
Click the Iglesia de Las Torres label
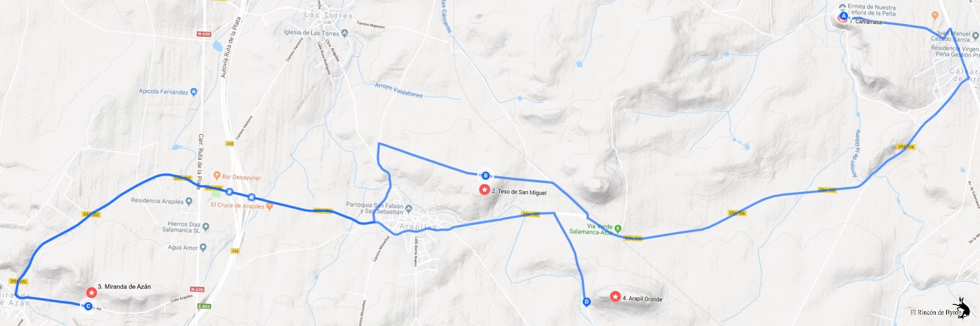311,33
